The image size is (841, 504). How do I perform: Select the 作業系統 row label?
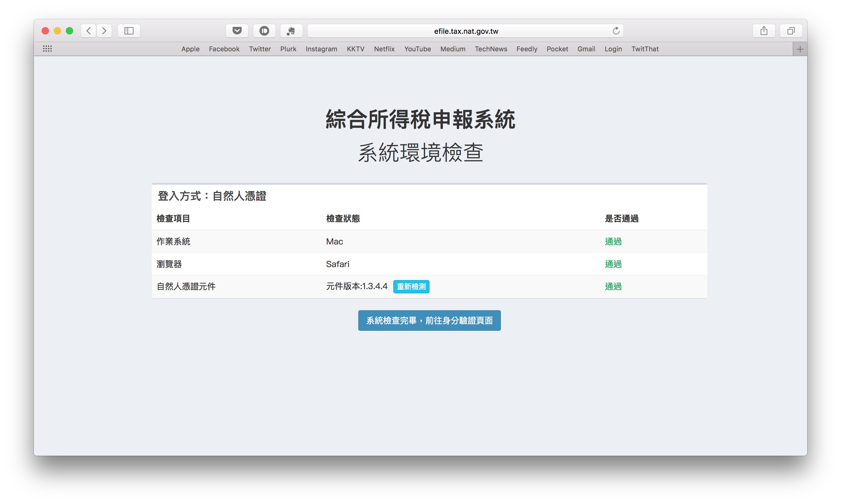173,241
